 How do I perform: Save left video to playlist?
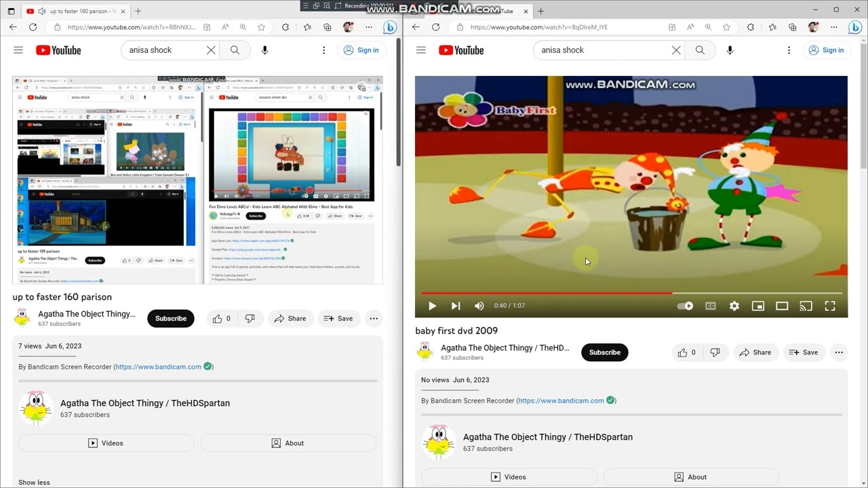(x=338, y=319)
